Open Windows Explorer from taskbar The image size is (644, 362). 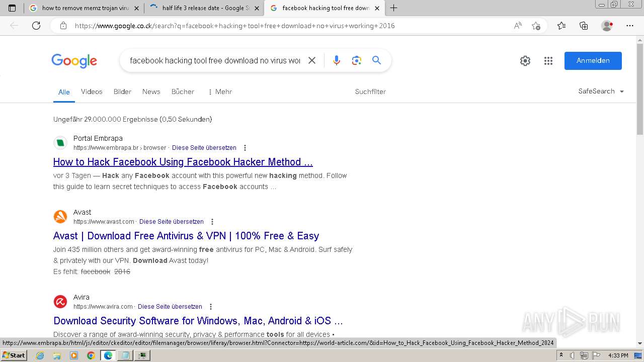pyautogui.click(x=57, y=355)
